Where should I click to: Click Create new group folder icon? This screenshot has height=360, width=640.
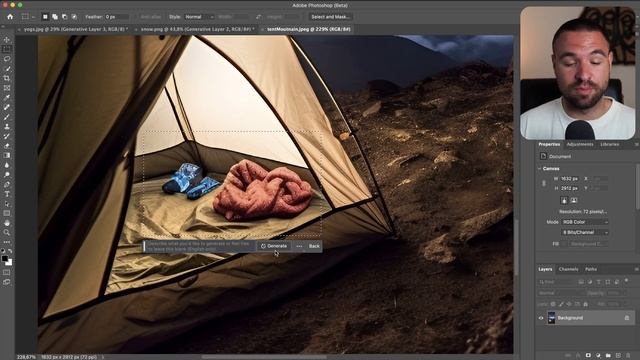[608, 356]
